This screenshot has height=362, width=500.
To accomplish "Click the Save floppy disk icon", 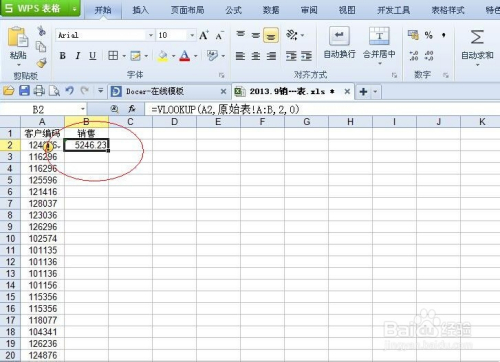I will coord(24,91).
